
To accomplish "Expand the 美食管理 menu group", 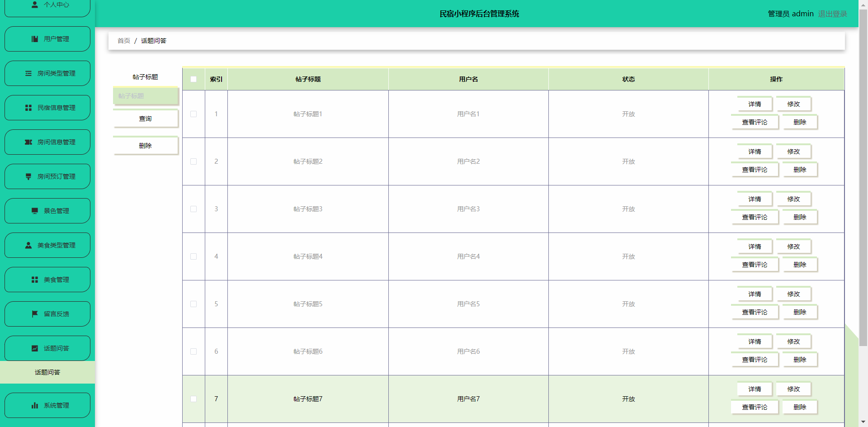I will [47, 280].
